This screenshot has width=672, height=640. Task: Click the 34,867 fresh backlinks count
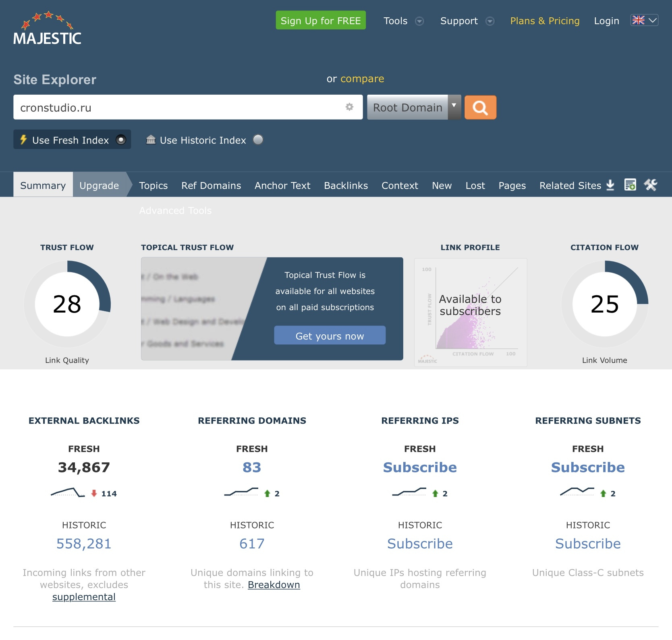(x=84, y=467)
